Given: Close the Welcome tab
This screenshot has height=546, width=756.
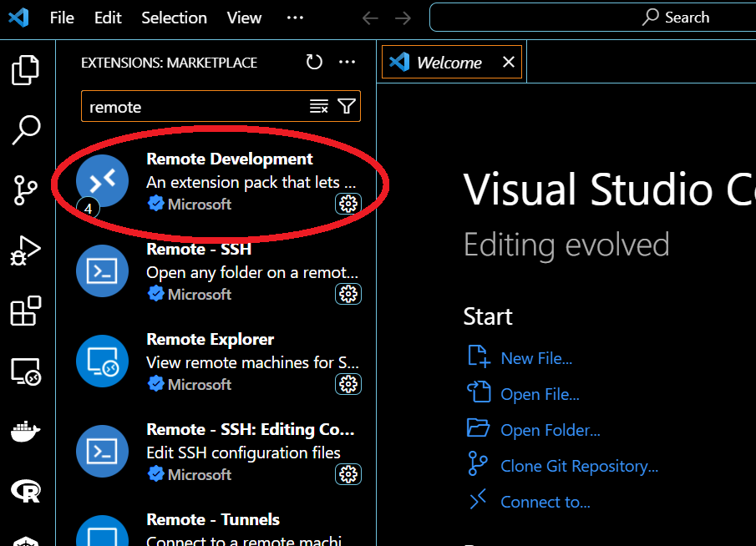Looking at the screenshot, I should click(x=509, y=63).
